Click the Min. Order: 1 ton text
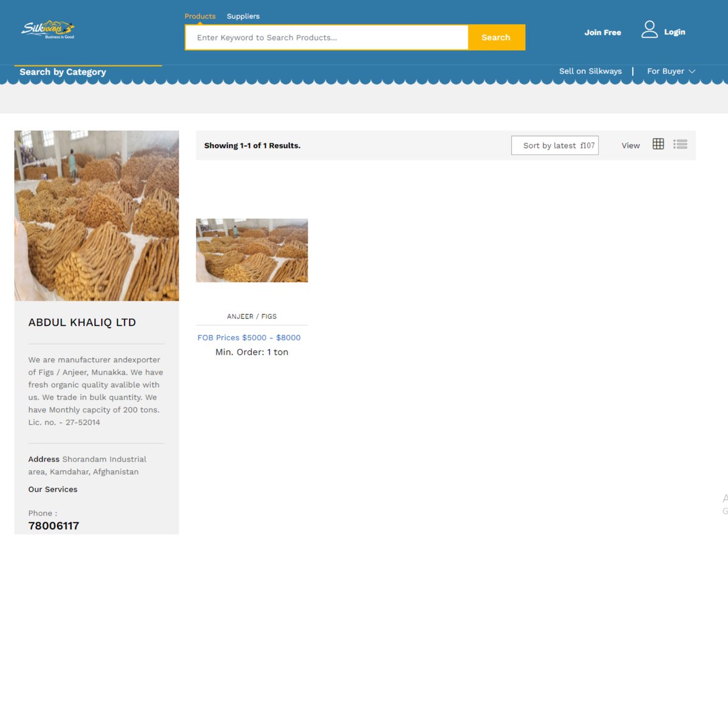728x728 pixels. click(x=252, y=352)
